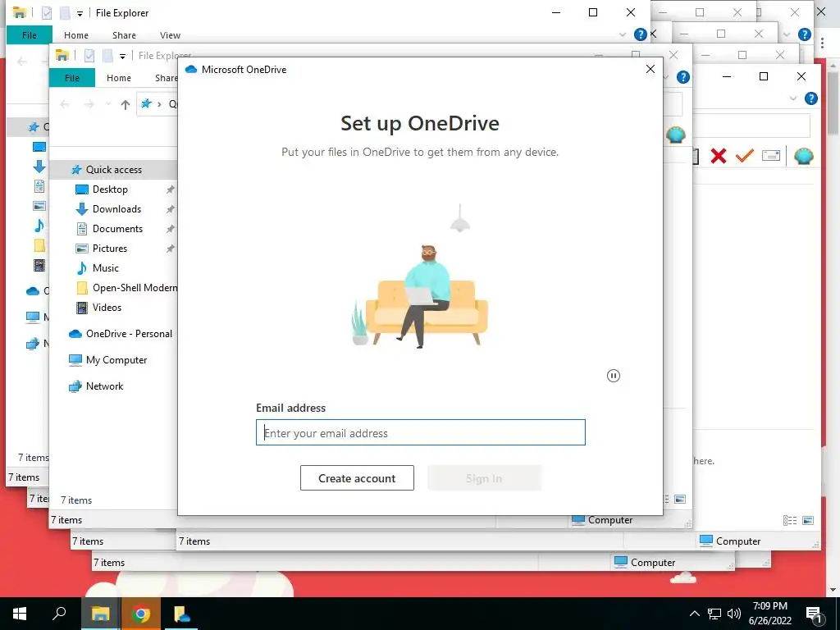Open taskbar Search
Screen dimensions: 840x630
[59, 614]
